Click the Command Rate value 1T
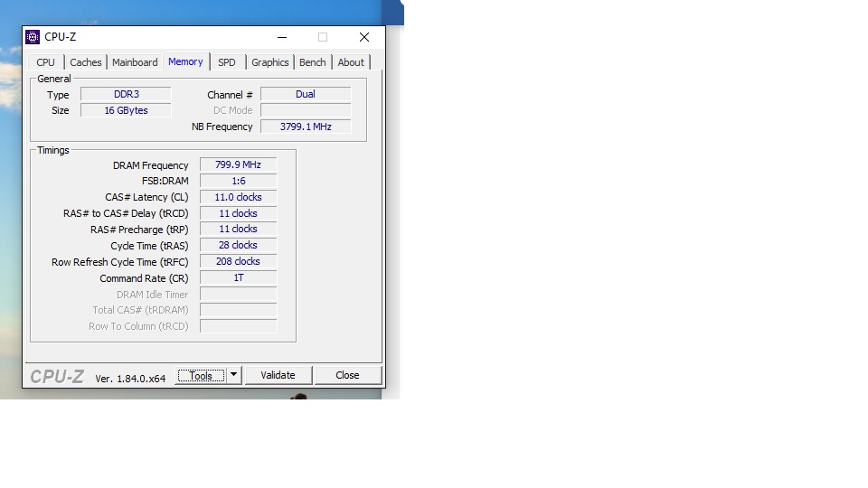 click(238, 277)
